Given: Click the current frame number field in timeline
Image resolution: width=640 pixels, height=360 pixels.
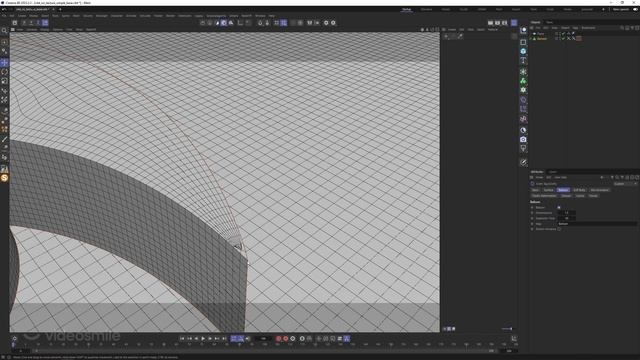Looking at the screenshot, I should (263, 338).
